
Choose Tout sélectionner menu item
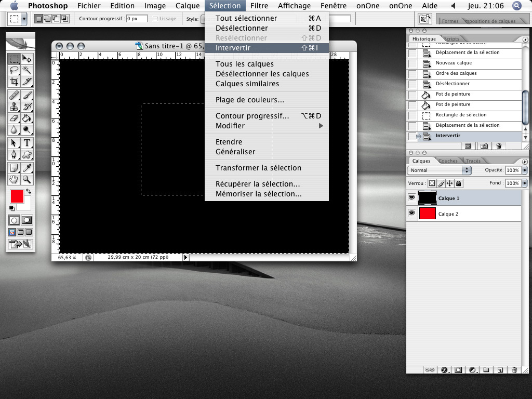pyautogui.click(x=267, y=18)
